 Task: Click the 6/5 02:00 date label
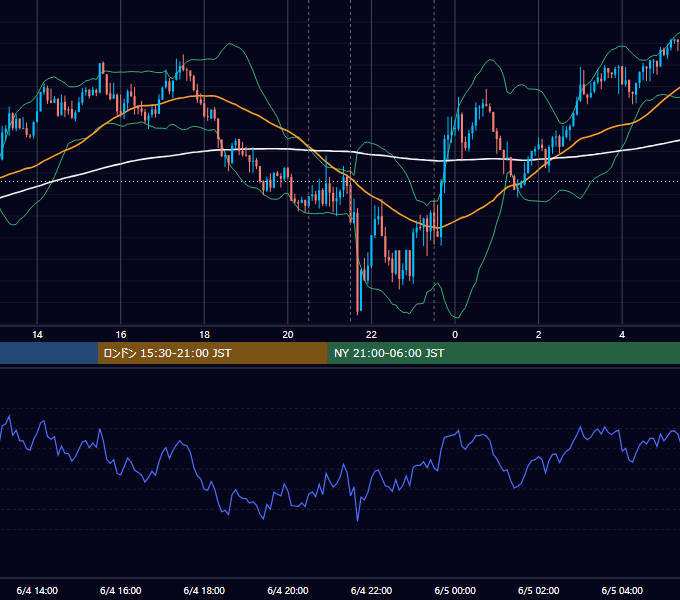539,590
